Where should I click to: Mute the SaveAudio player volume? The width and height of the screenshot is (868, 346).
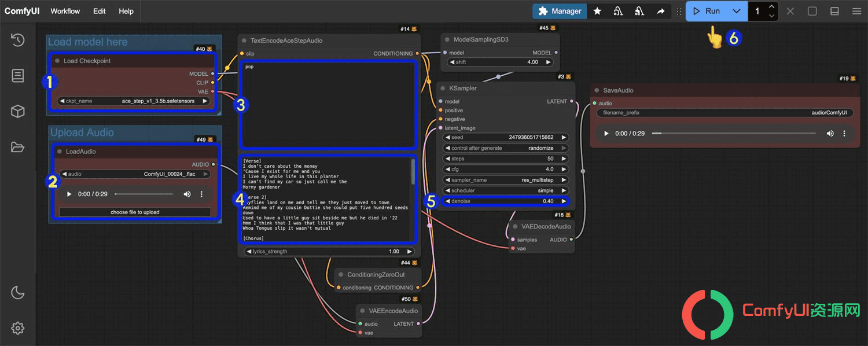[830, 133]
